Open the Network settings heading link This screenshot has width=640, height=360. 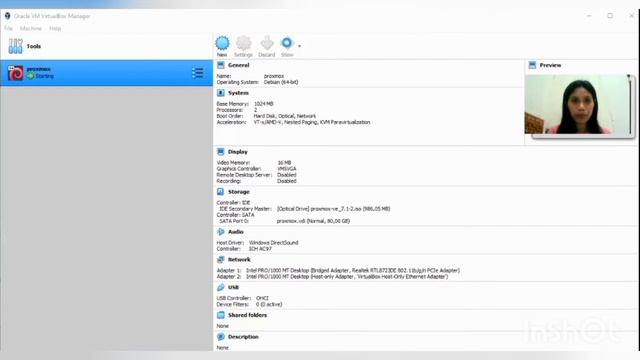(x=239, y=259)
